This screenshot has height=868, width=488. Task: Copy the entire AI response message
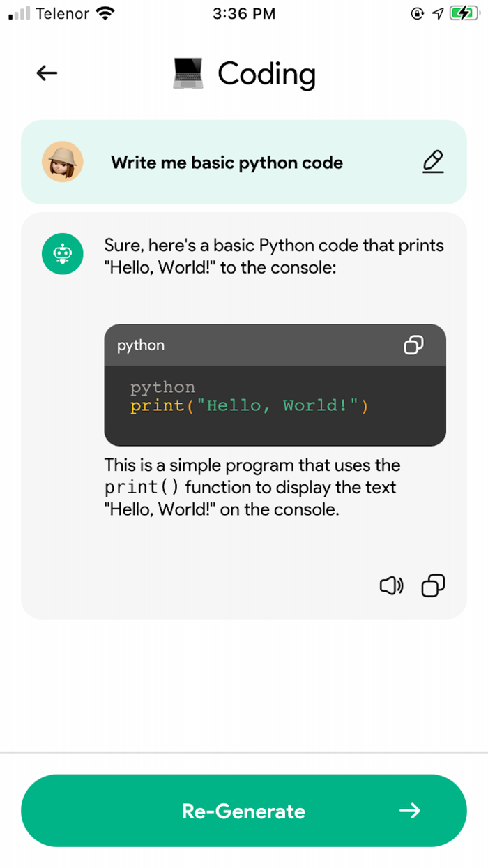click(433, 586)
